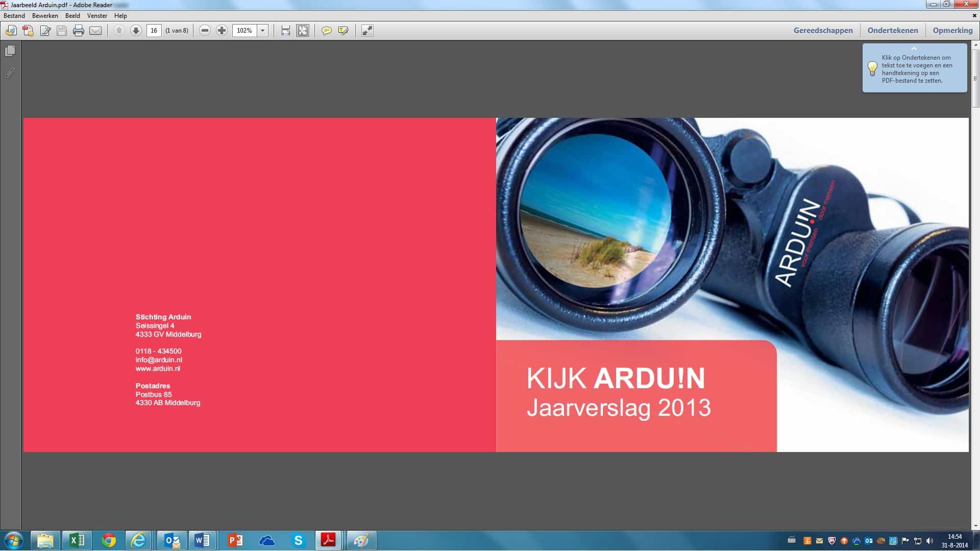Image resolution: width=980 pixels, height=551 pixels.
Task: Collapse the Ondertekenen tip balloon arrow
Action: pyautogui.click(x=914, y=49)
